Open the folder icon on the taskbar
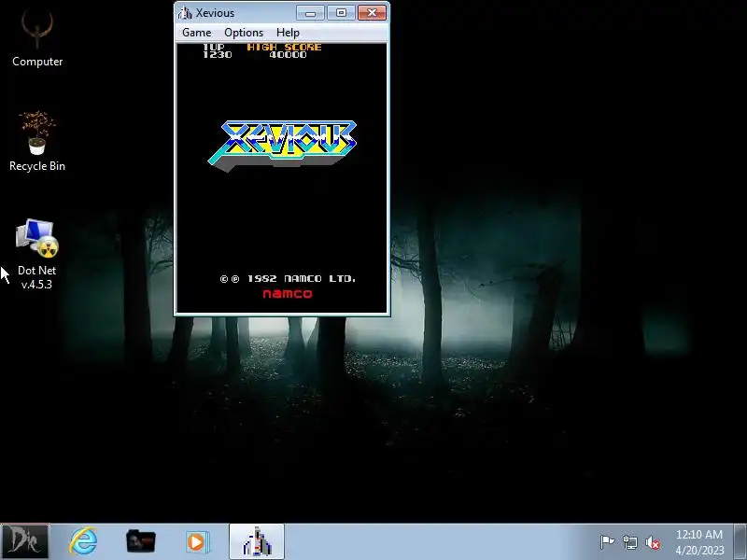The image size is (747, 560). 141,541
